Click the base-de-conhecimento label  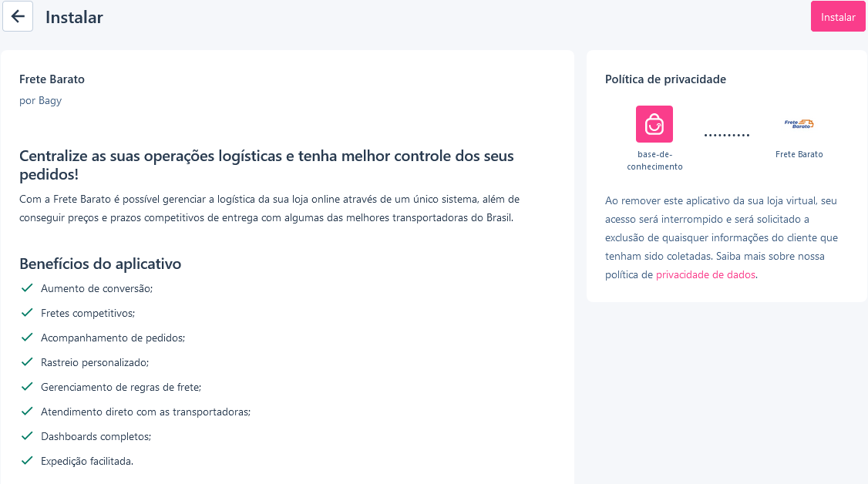coord(654,160)
